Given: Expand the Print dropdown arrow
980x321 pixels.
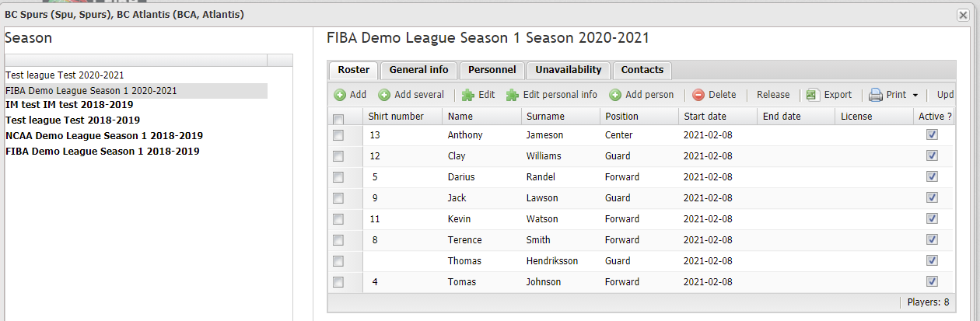Looking at the screenshot, I should tap(915, 96).
